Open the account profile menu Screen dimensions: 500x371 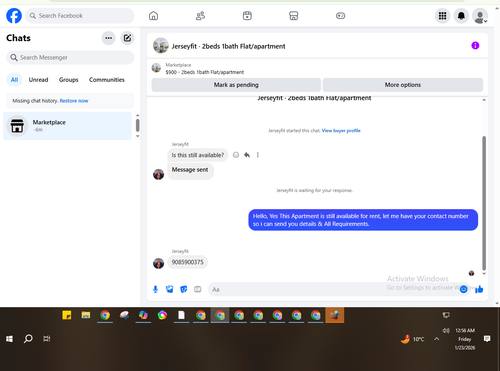point(480,16)
